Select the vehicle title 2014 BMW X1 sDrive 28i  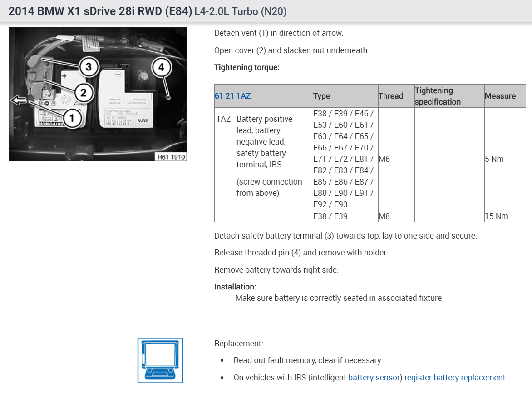(100, 11)
